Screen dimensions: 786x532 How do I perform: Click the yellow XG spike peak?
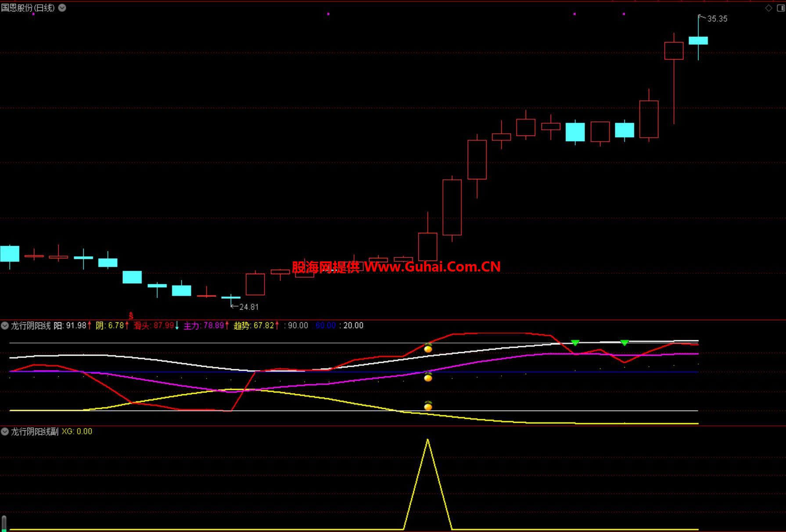[427, 439]
